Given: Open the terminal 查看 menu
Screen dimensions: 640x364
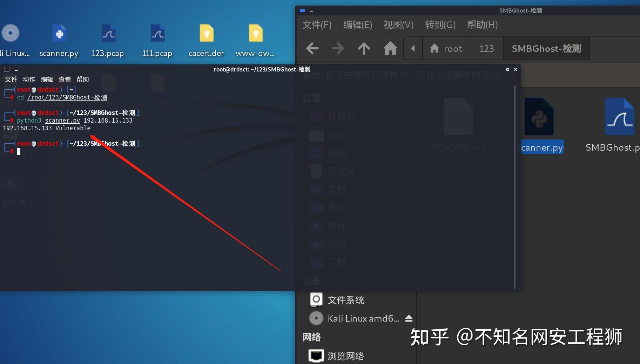Looking at the screenshot, I should click(x=65, y=80).
